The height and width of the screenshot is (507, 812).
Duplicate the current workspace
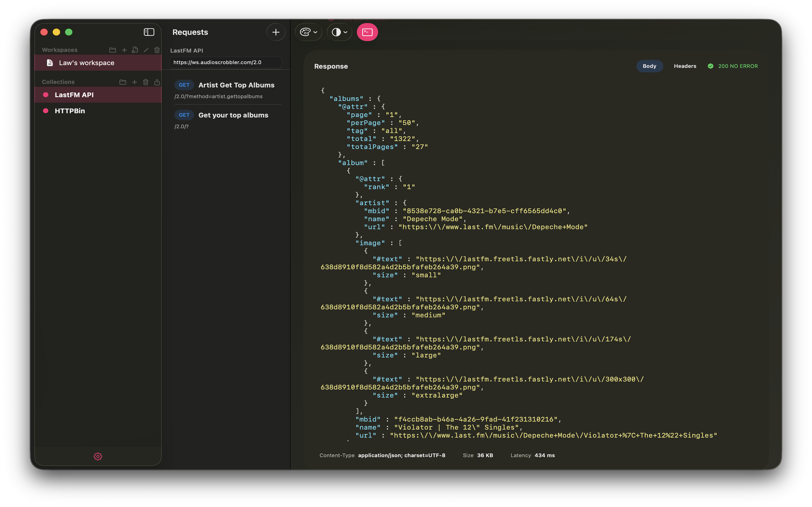pyautogui.click(x=135, y=50)
